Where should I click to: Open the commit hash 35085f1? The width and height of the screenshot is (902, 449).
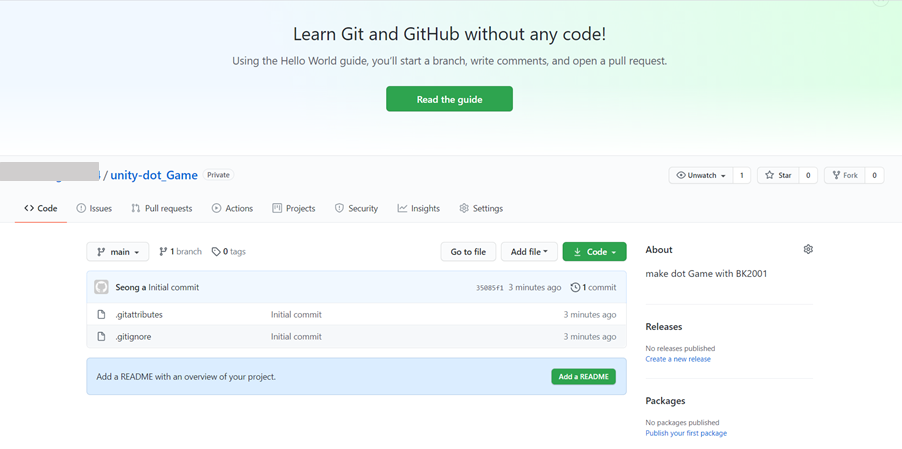point(490,287)
